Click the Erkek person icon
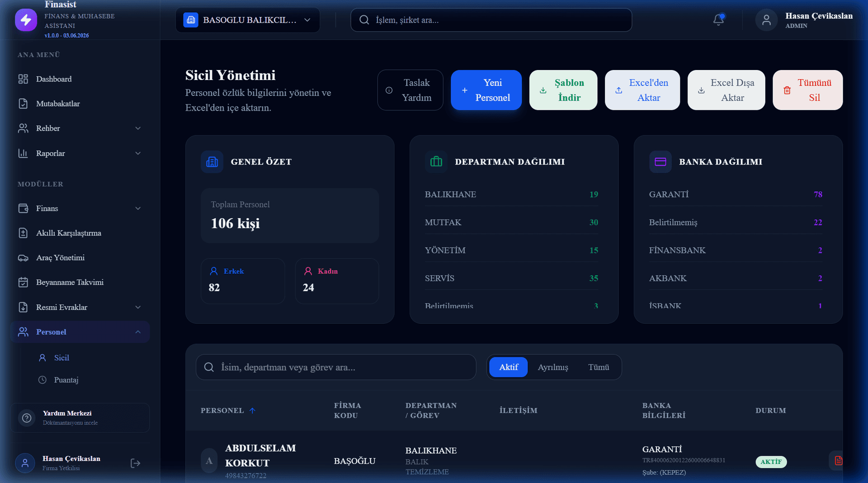This screenshot has height=483, width=868. pos(214,271)
